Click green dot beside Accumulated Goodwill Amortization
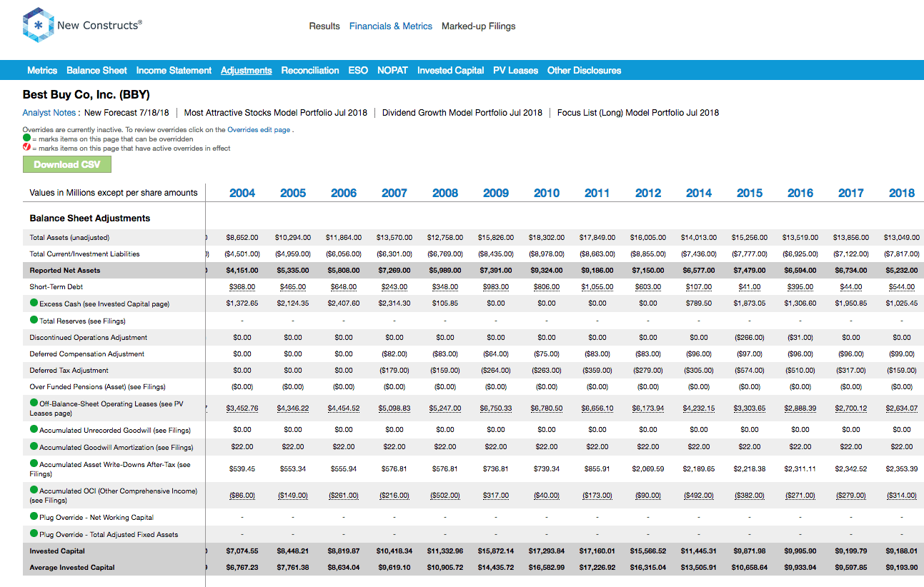 click(34, 447)
